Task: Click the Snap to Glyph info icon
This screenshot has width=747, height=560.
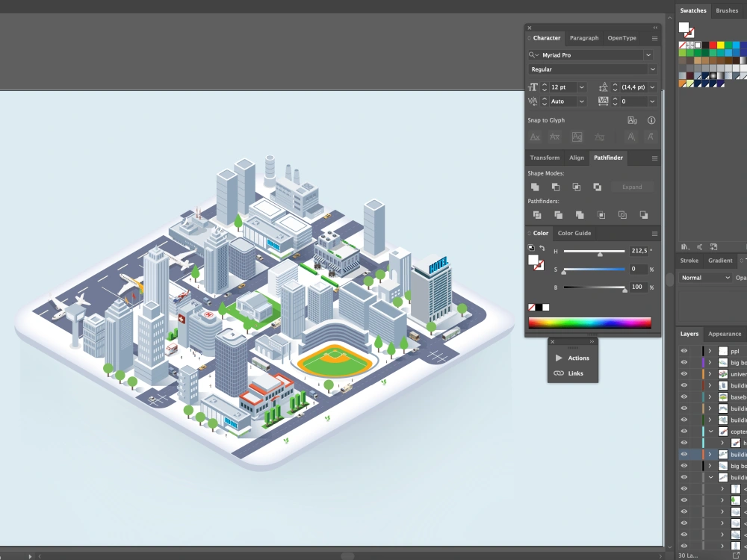Action: tap(651, 120)
